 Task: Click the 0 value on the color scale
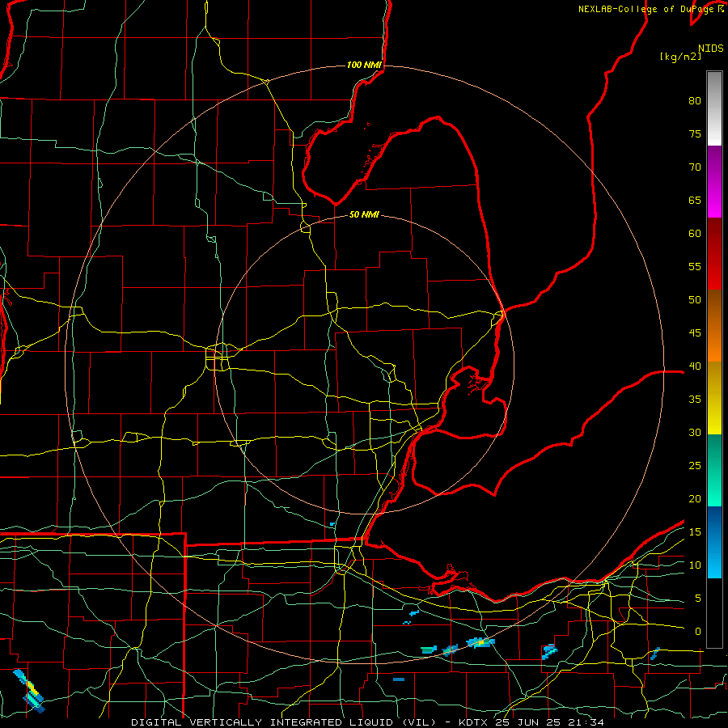698,632
